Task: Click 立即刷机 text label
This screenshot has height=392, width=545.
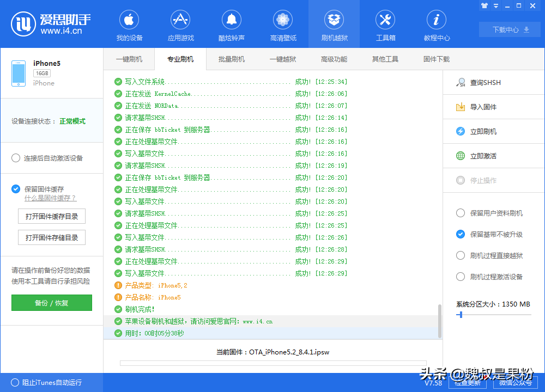Action: point(483,131)
